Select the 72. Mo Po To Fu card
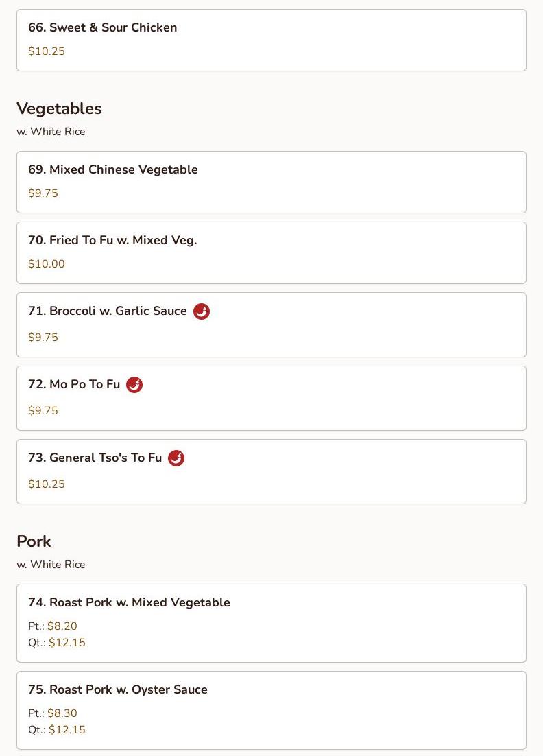Screen dimensions: 543x756 271,399
